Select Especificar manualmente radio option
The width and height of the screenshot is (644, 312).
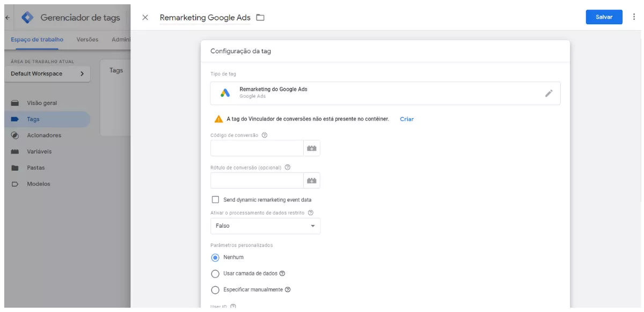tap(215, 289)
